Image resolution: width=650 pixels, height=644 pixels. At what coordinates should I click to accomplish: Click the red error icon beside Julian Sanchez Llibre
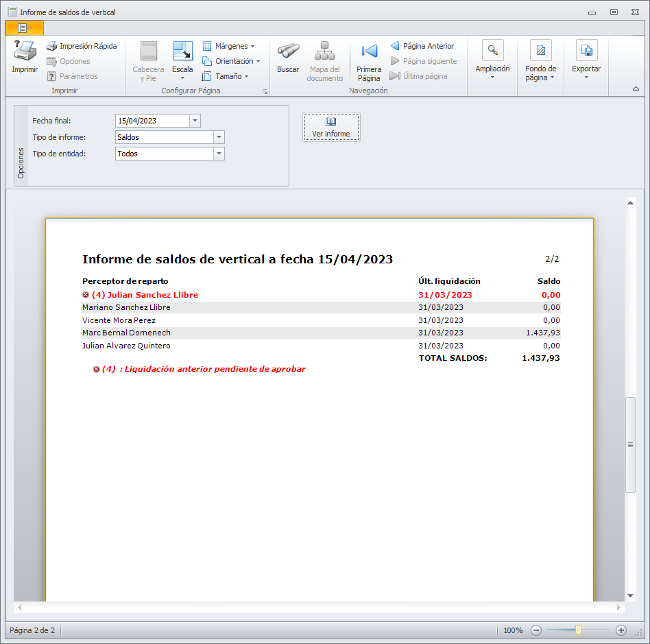point(86,295)
